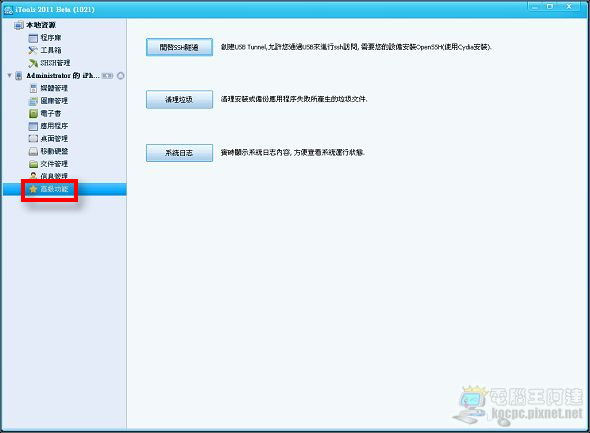
Task: Open 圖庫管理 photo library icon
Action: (33, 101)
